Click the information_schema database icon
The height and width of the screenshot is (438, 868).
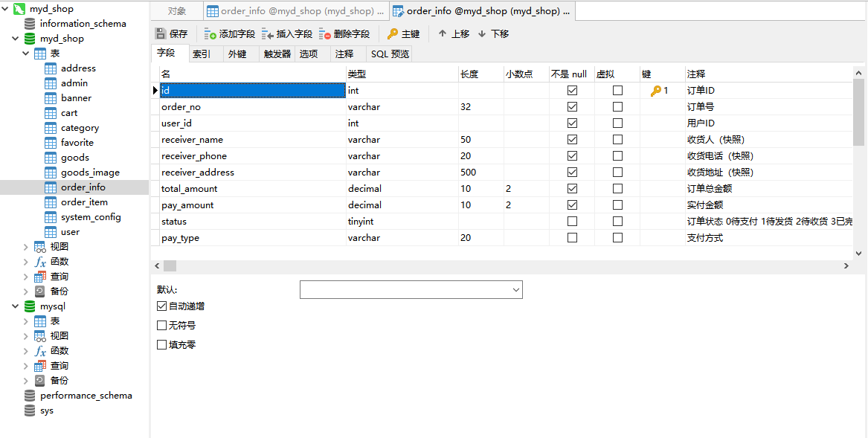point(30,24)
